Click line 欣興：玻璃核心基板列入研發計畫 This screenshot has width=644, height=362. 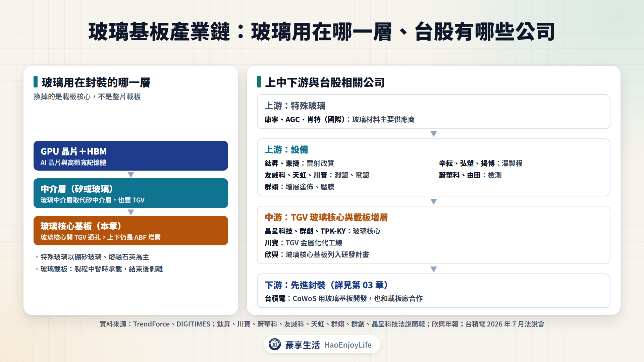tap(317, 255)
